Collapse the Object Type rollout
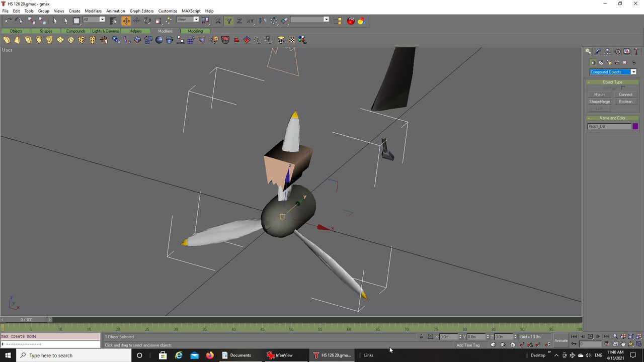Viewport: 644px width, 362px height. coord(612,82)
